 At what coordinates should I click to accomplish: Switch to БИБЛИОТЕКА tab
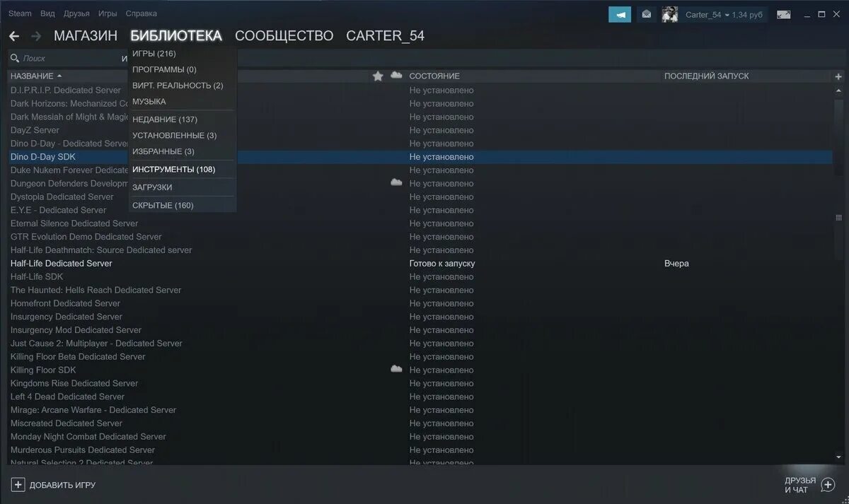[x=176, y=36]
